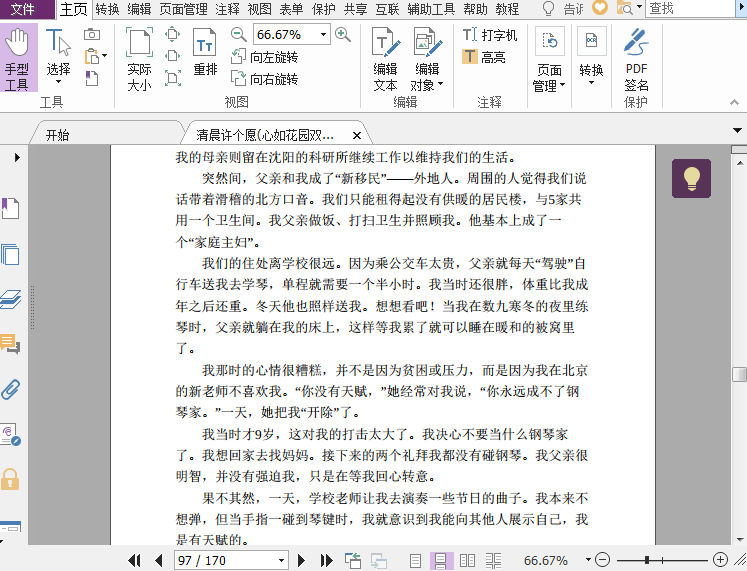Click the Fit Page icon

tap(172, 34)
